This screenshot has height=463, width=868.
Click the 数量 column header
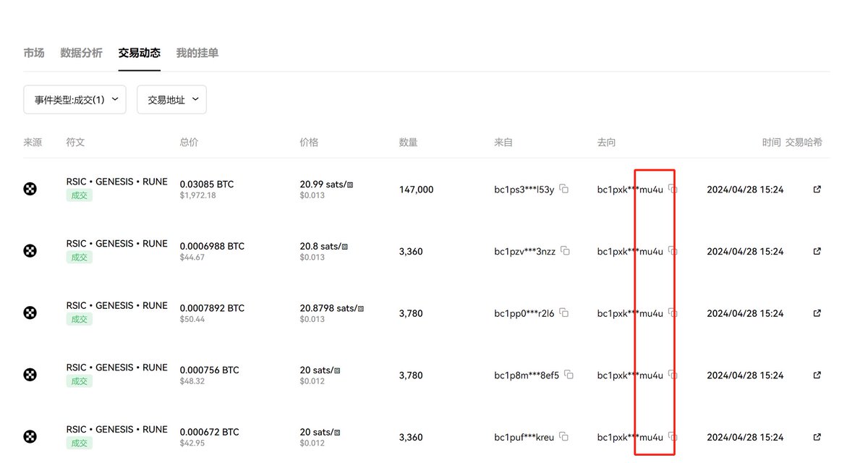click(x=409, y=143)
